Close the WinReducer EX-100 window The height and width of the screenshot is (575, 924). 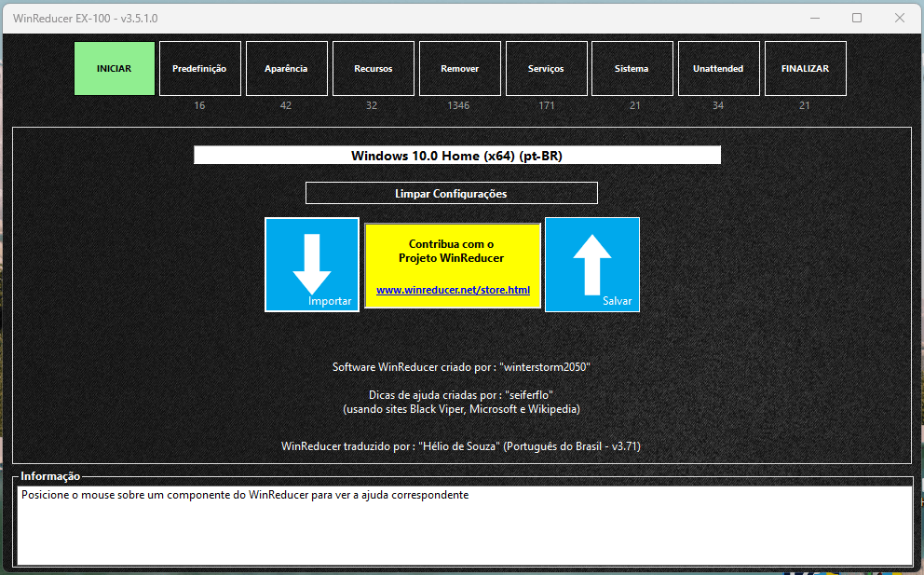pos(899,19)
